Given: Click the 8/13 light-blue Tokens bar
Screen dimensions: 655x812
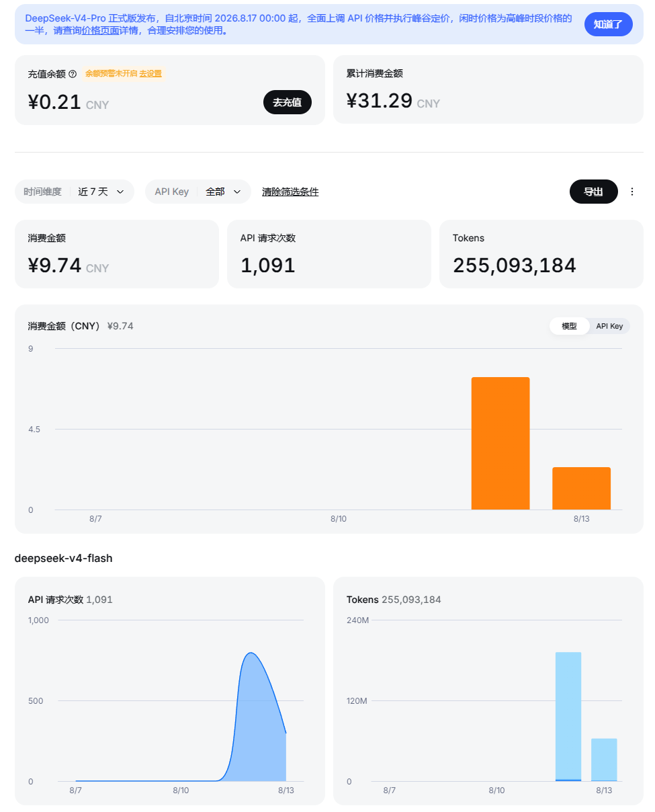Looking at the screenshot, I should pyautogui.click(x=604, y=760).
